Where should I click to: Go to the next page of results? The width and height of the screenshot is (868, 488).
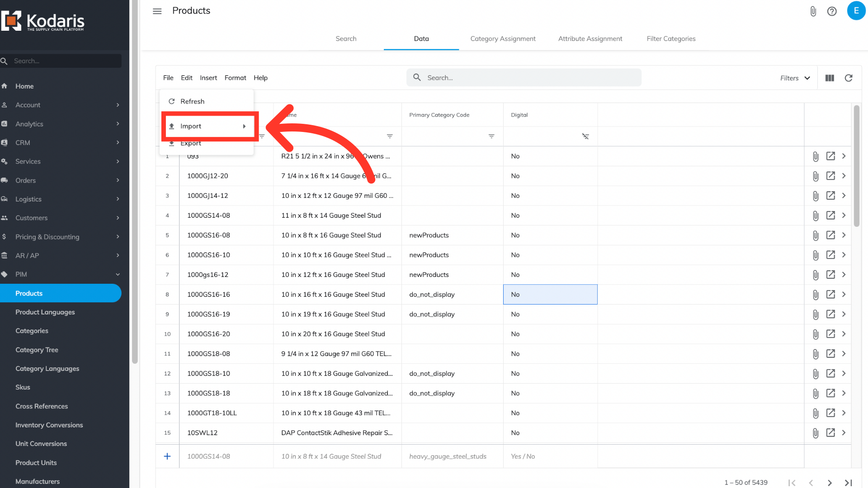pyautogui.click(x=830, y=483)
